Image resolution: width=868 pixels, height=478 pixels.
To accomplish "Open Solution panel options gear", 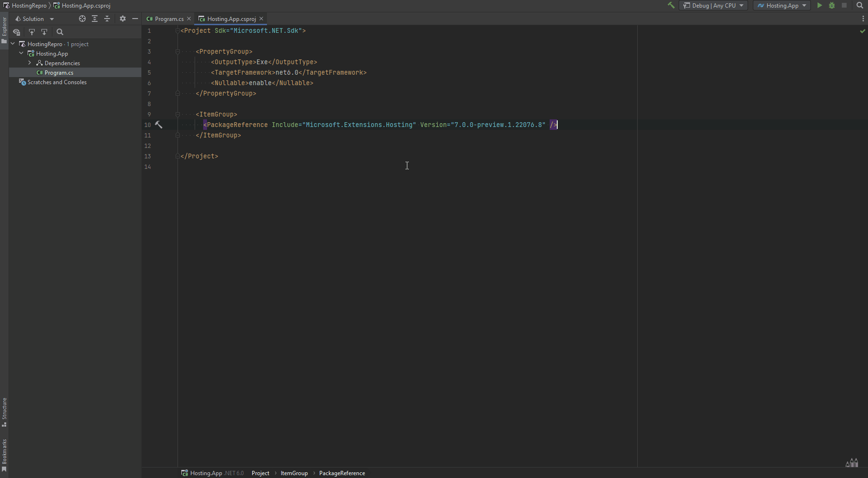I will pos(123,19).
